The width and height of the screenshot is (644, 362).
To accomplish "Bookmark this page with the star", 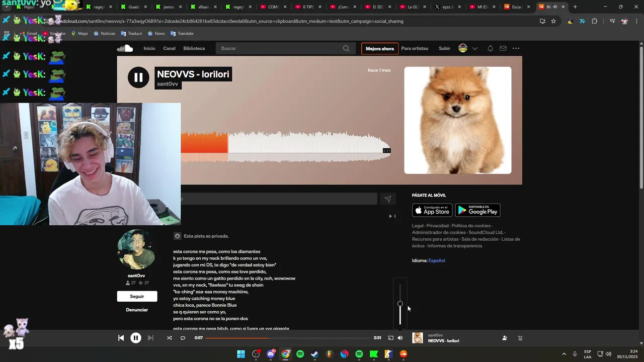I will coord(553,21).
